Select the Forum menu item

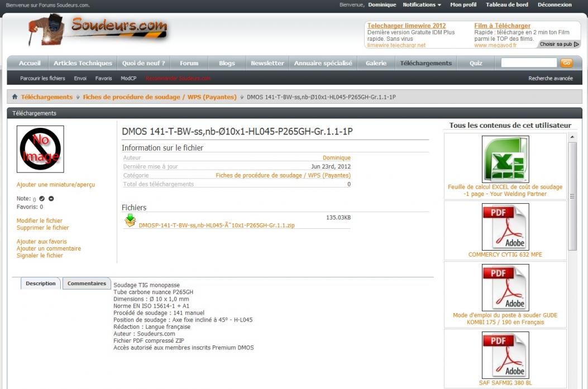189,63
